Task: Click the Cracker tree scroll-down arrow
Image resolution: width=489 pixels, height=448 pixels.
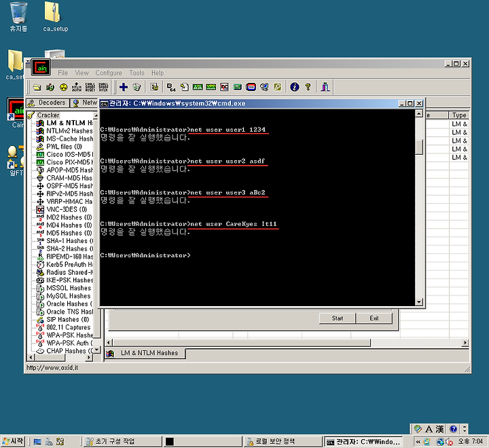Action: click(97, 350)
